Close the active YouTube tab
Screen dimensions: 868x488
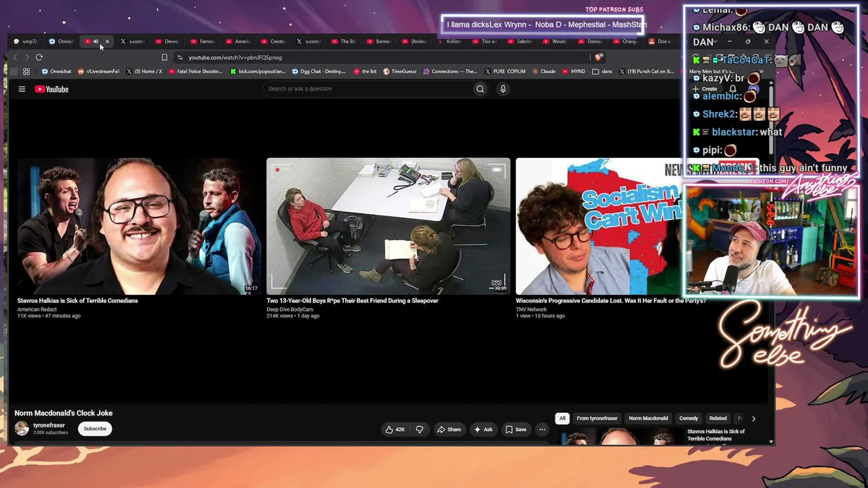coord(107,41)
